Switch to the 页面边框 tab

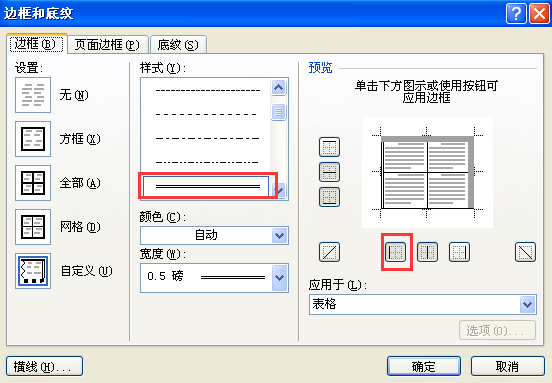point(107,45)
